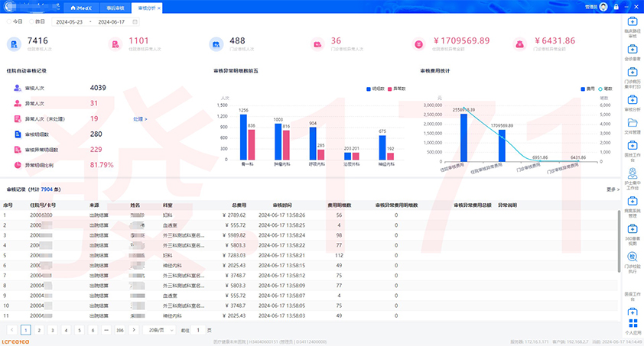
Task: Open the 文件管理 folder icon
Action: click(632, 123)
